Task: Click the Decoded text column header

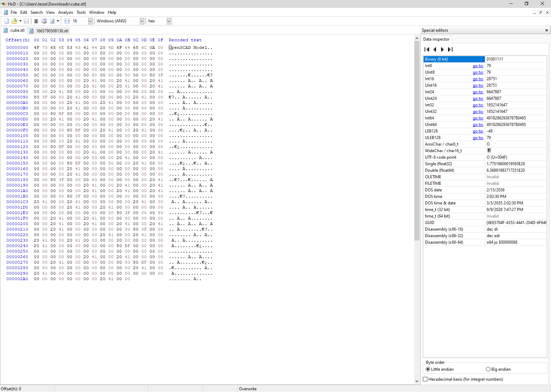Action: click(x=185, y=40)
